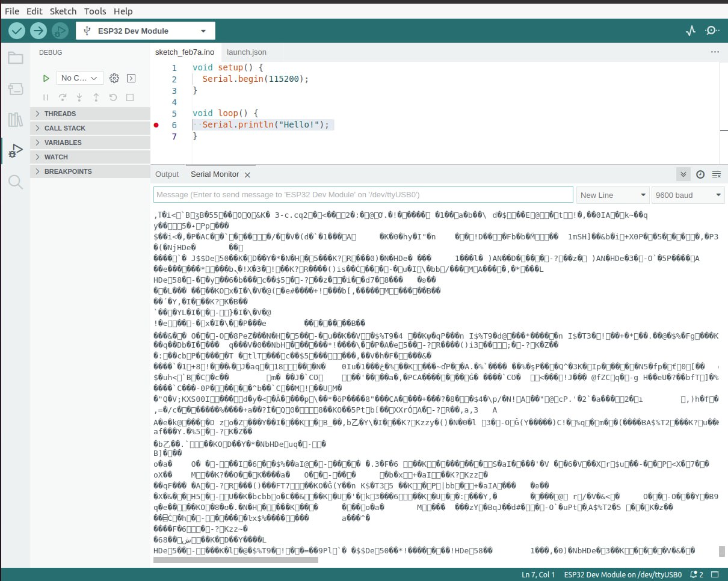
Task: Open the Debug Console icon
Action: click(131, 78)
